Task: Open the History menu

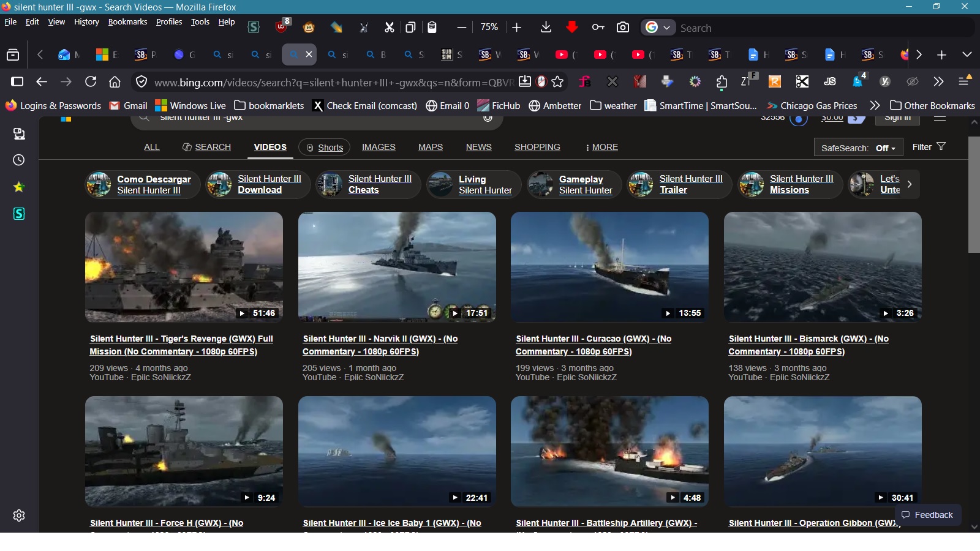Action: click(86, 21)
